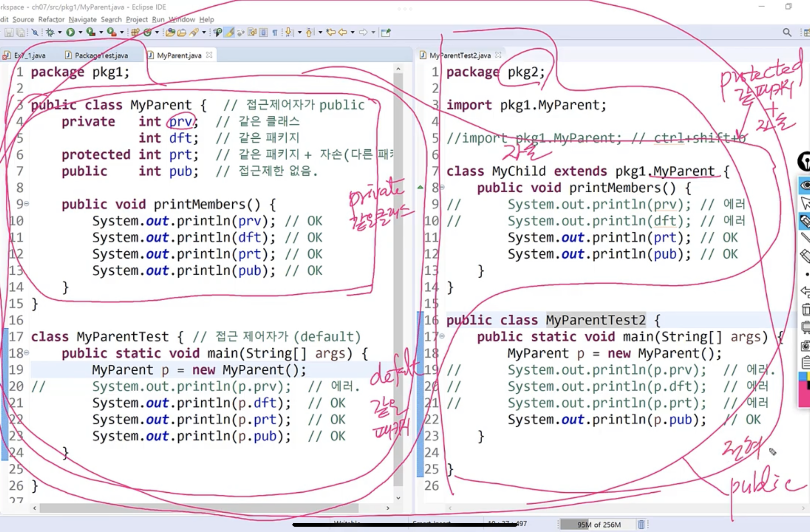Click the Run green play button
Screen dimensions: 810x532
70,33
